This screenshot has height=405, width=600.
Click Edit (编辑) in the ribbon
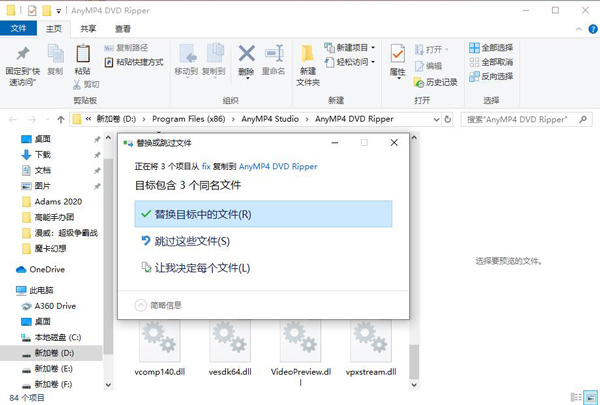coord(429,66)
